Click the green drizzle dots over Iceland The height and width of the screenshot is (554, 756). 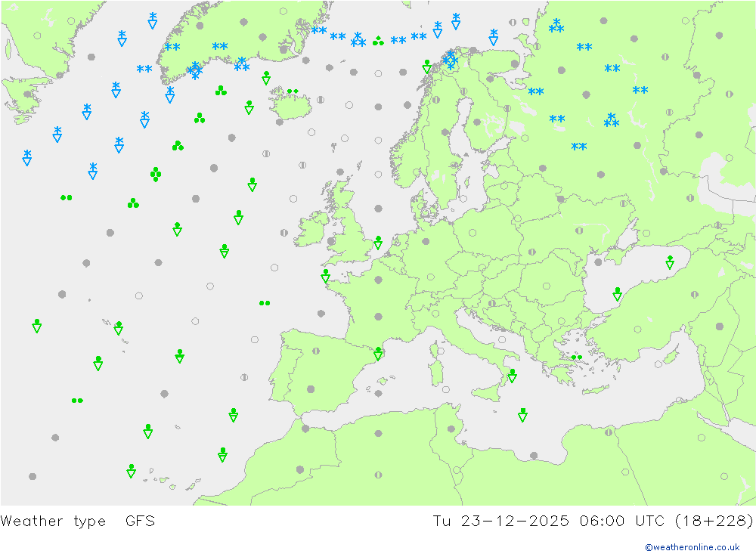(293, 91)
